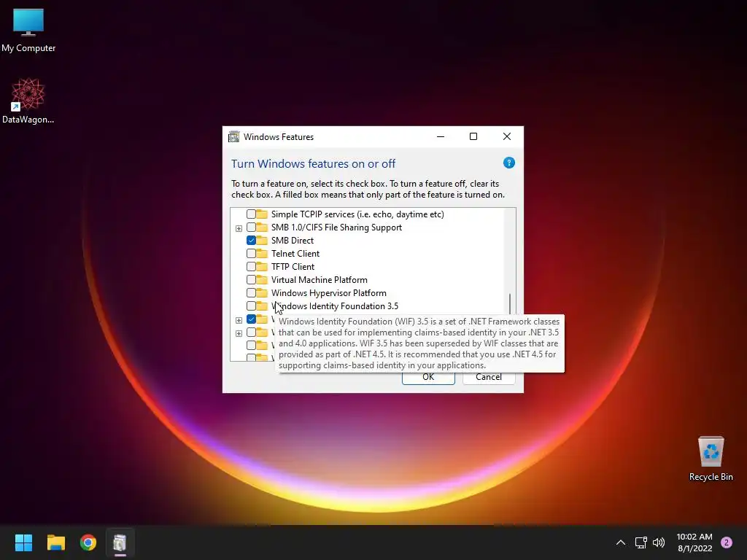Confirm changes with the OK button
Viewport: 747px width, 560px height.
click(x=428, y=377)
